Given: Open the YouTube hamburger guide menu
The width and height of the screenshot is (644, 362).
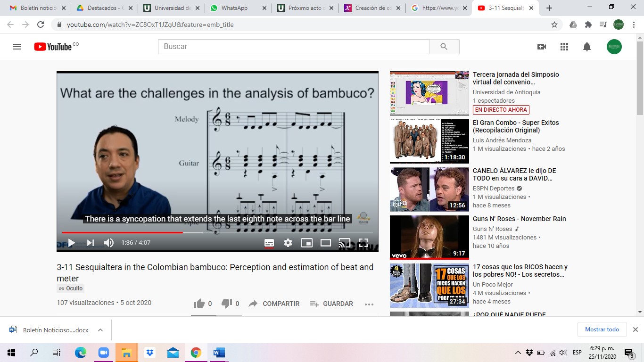Looking at the screenshot, I should pos(17,47).
